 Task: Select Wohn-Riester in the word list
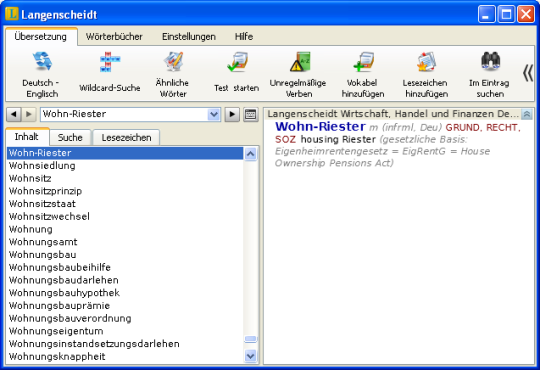click(125, 153)
